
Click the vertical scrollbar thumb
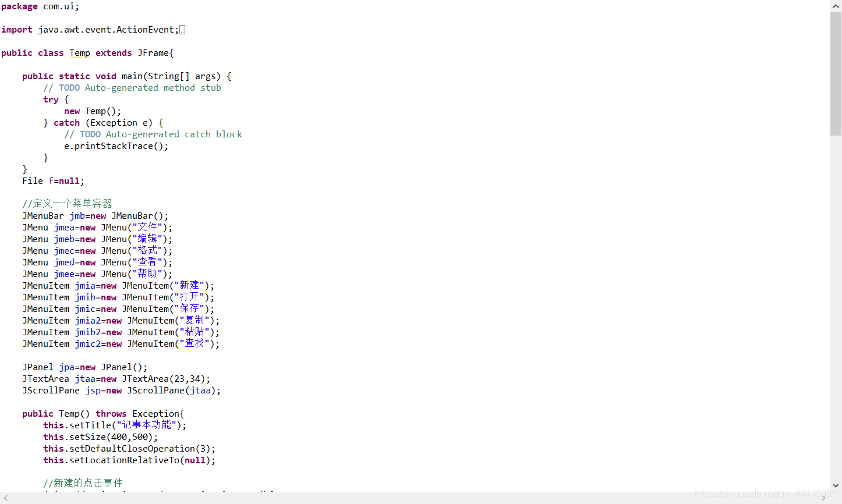(836, 74)
